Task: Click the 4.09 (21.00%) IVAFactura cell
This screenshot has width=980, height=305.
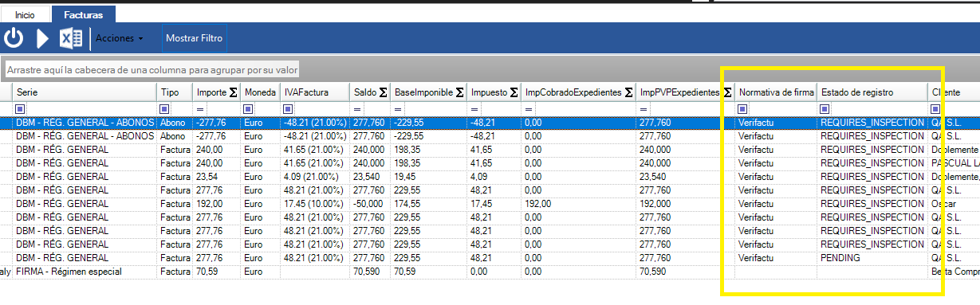Action: point(315,177)
